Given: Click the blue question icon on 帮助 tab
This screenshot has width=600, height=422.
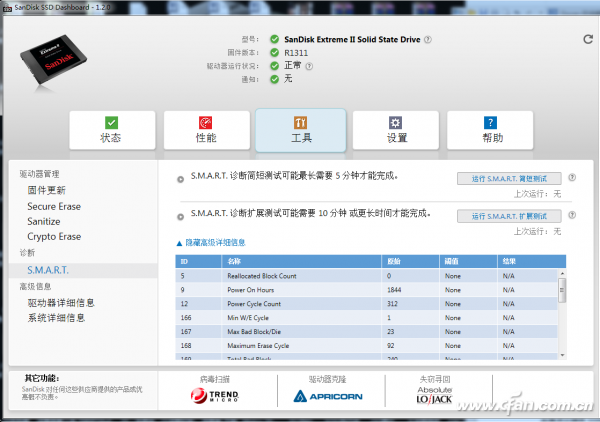Looking at the screenshot, I should click(490, 123).
